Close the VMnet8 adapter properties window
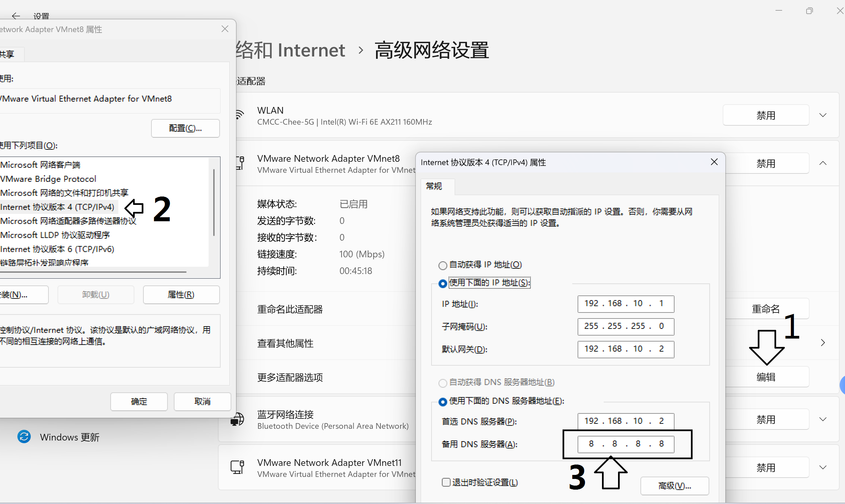Screen dimensions: 845x504 pos(225,29)
